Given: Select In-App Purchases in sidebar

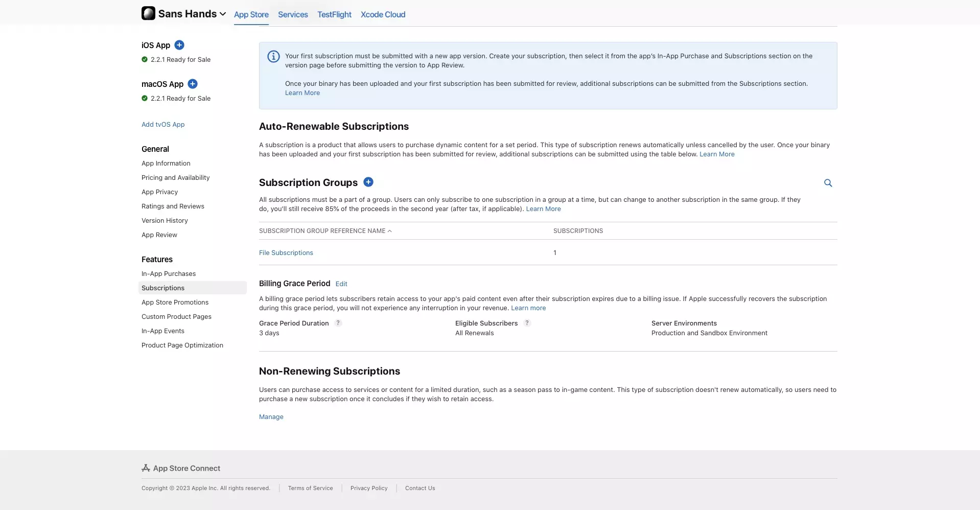Looking at the screenshot, I should point(169,274).
